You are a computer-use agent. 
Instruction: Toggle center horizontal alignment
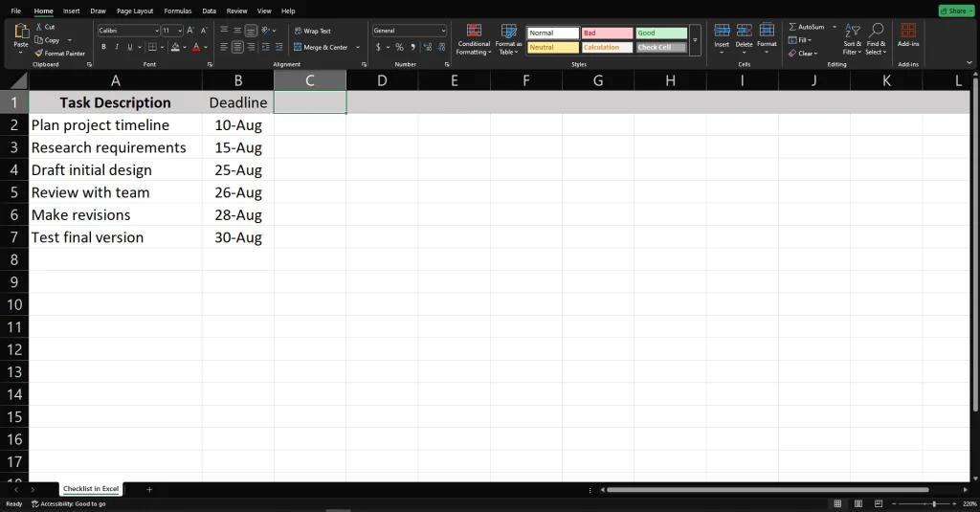click(x=237, y=47)
